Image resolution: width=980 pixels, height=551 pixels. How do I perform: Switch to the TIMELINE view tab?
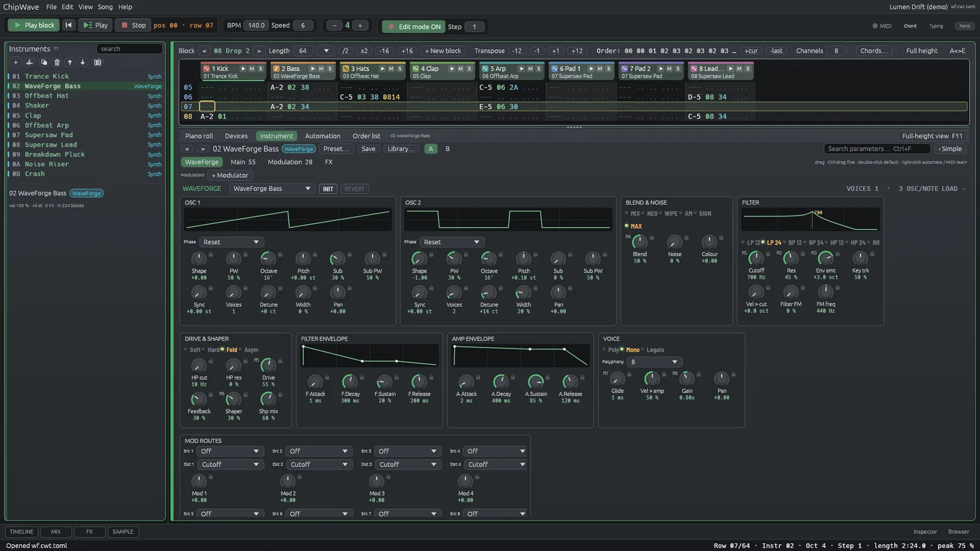point(21,531)
